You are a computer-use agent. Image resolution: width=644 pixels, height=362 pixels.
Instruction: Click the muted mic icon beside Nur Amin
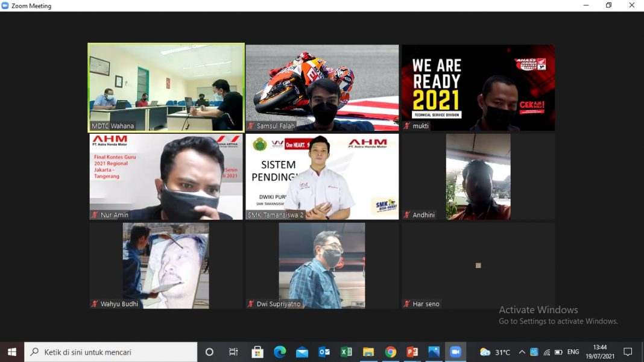(95, 215)
